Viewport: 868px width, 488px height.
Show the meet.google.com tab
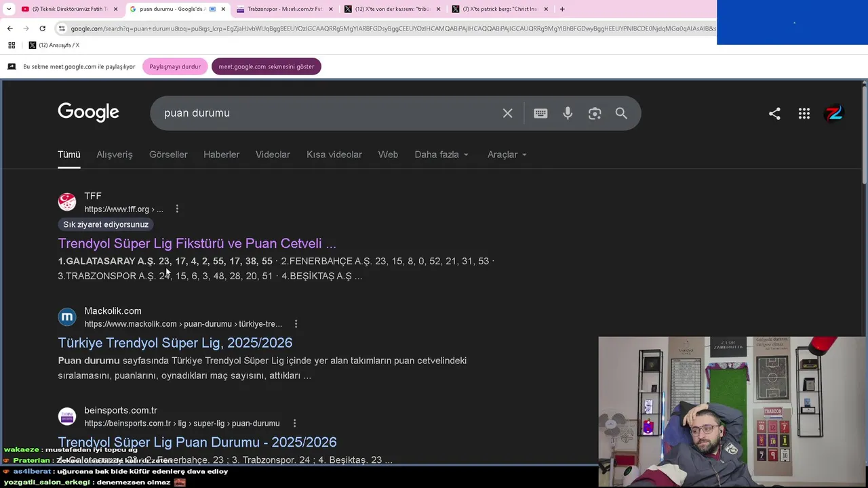(x=267, y=66)
